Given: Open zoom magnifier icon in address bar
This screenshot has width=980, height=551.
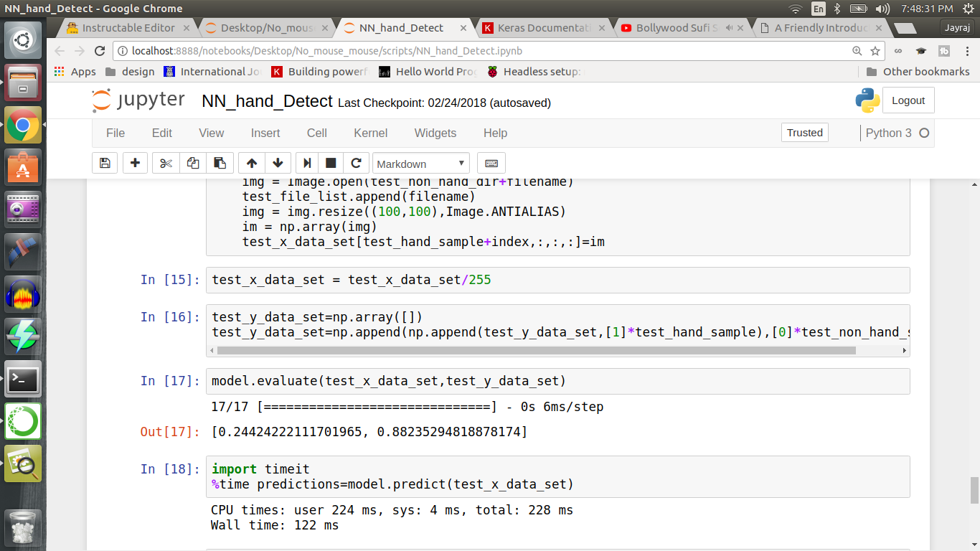Looking at the screenshot, I should pos(857,51).
